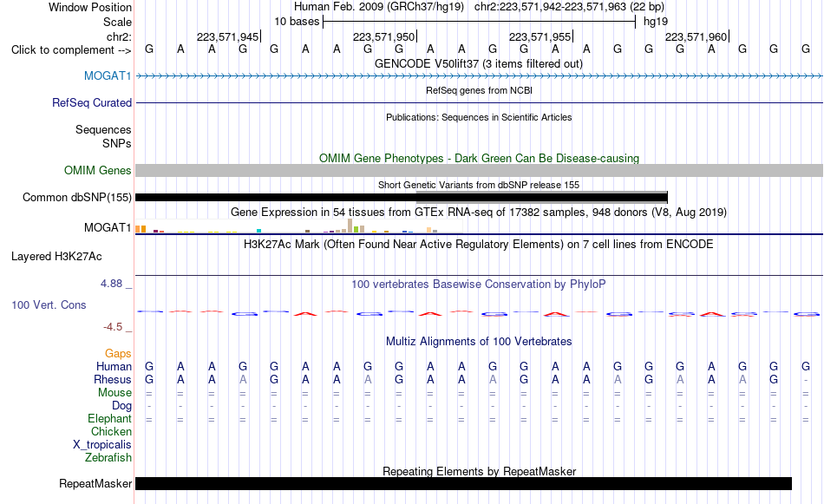824x504 pixels.
Task: Click the X_tropicalis species label
Action: 102,445
